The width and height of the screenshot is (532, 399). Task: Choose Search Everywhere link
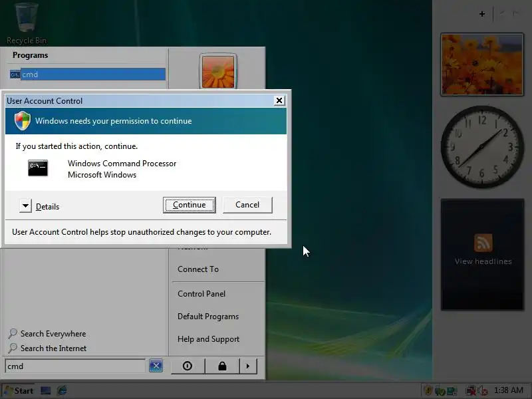pos(47,334)
